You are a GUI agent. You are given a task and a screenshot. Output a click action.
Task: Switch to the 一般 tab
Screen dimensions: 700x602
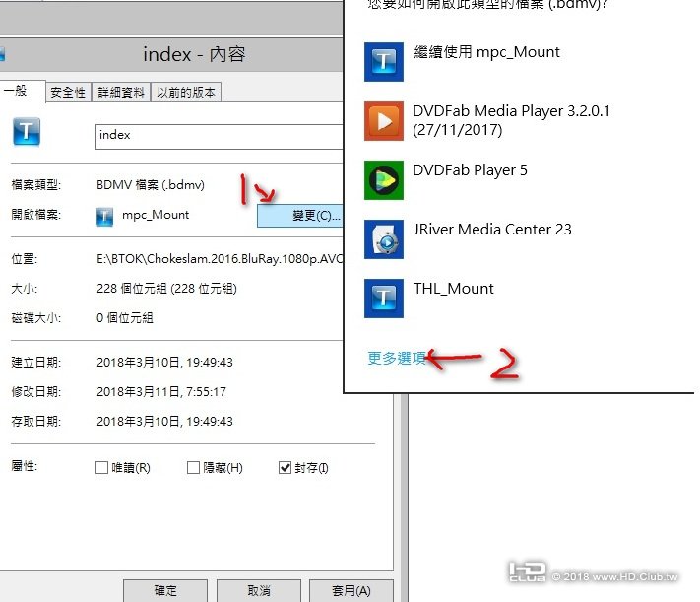(22, 92)
